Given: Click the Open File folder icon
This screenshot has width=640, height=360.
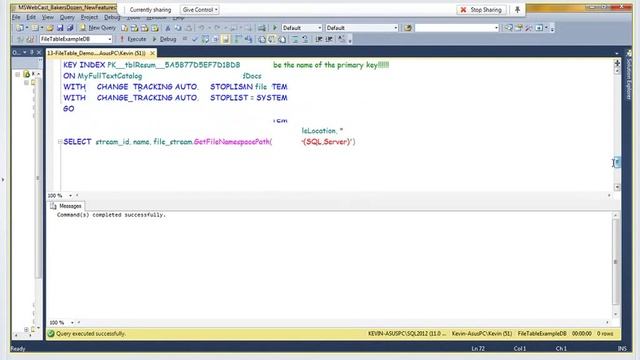Looking at the screenshot, I should [x=50, y=28].
